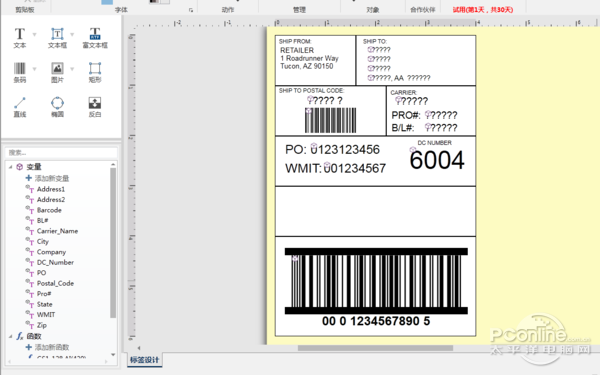Switch to the Label Design (标签设计) tab
Screen dimensions: 600x375
pyautogui.click(x=145, y=360)
